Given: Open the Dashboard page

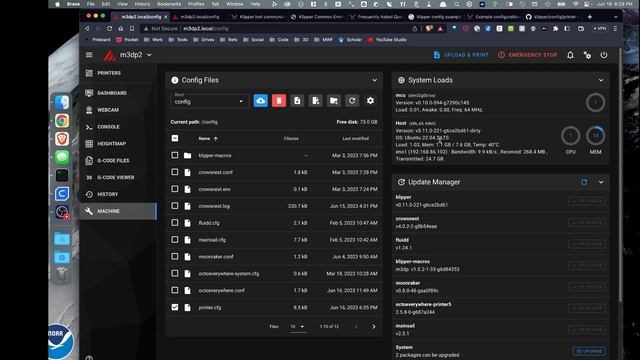Looking at the screenshot, I should [118, 93].
